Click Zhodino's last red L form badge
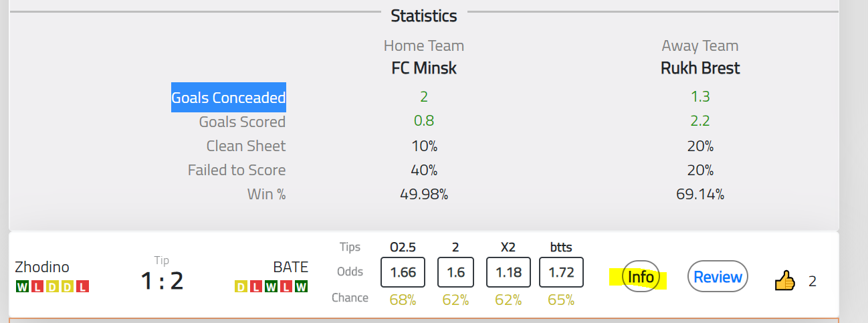Screen dimensions: 868x323 coord(82,286)
